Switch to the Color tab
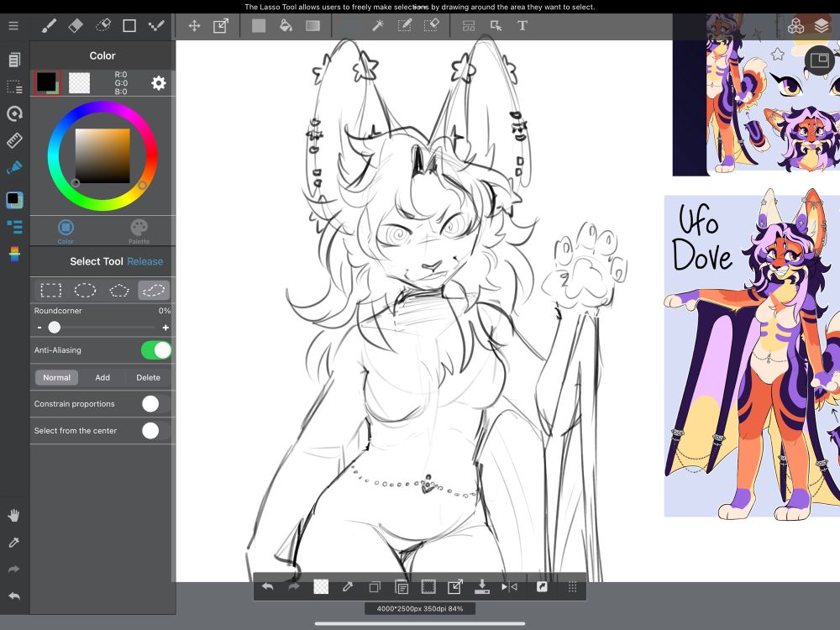The image size is (840, 630). (66, 232)
